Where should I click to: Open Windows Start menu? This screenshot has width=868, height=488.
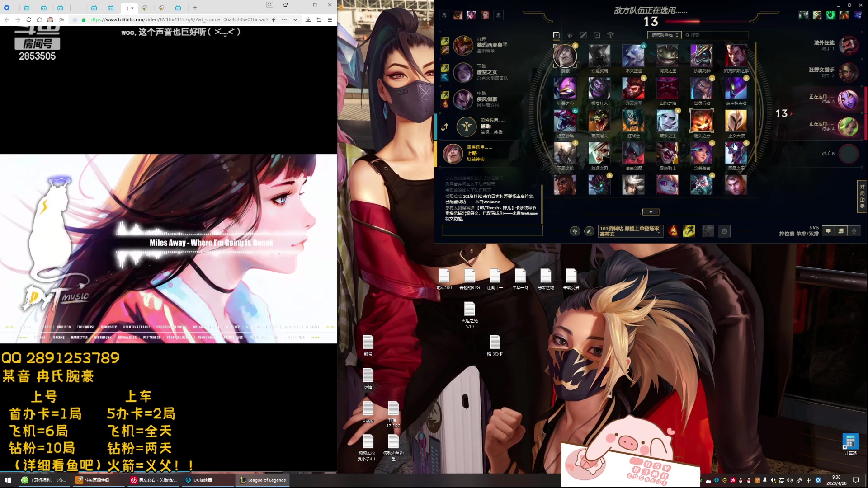pyautogui.click(x=8, y=480)
